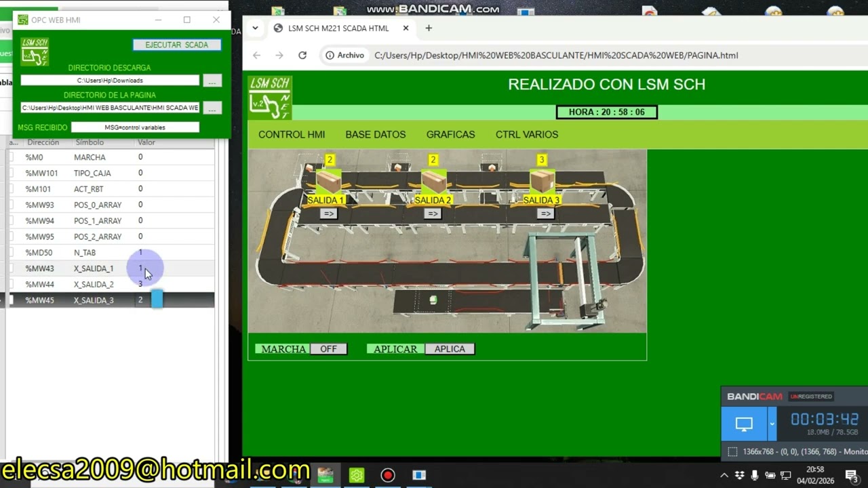This screenshot has height=488, width=868.
Task: Select the %MW44 X_SALIDA_2 row
Action: (x=111, y=284)
